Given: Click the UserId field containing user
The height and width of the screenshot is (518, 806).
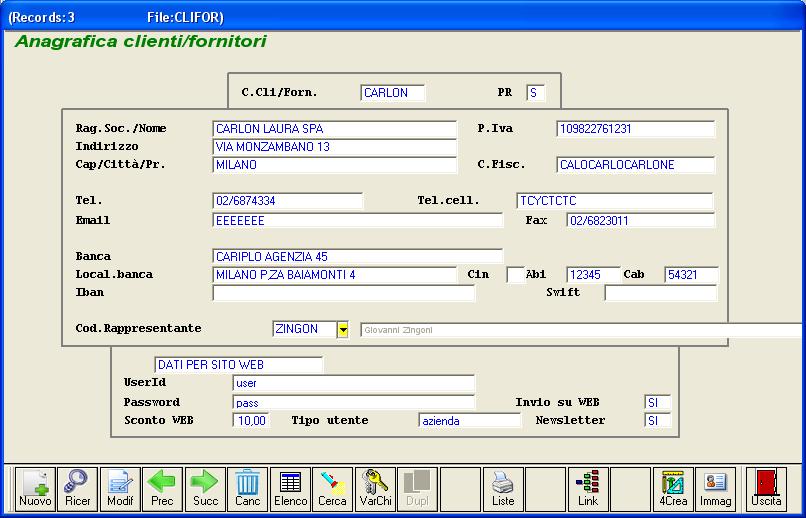Looking at the screenshot, I should click(354, 383).
